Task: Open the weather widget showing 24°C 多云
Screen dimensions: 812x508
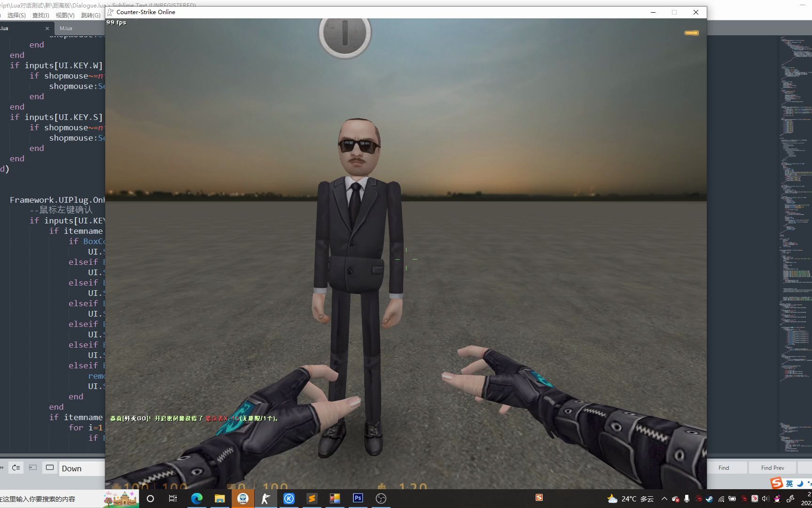Action: pyautogui.click(x=630, y=499)
